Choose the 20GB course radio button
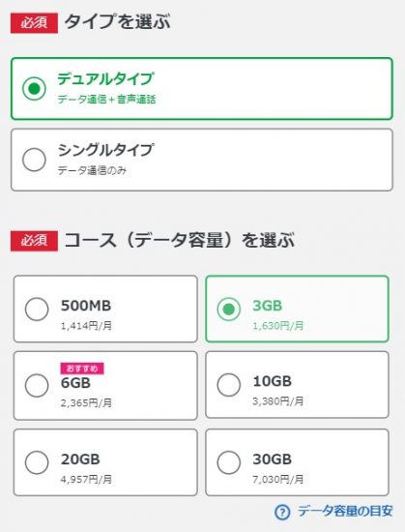Screen dimensions: 405x532 tap(37, 462)
